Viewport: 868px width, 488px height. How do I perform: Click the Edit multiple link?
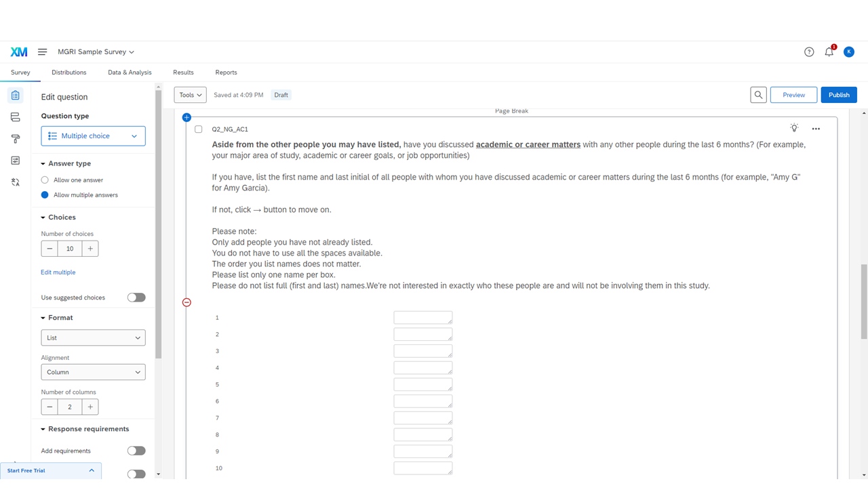tap(58, 272)
